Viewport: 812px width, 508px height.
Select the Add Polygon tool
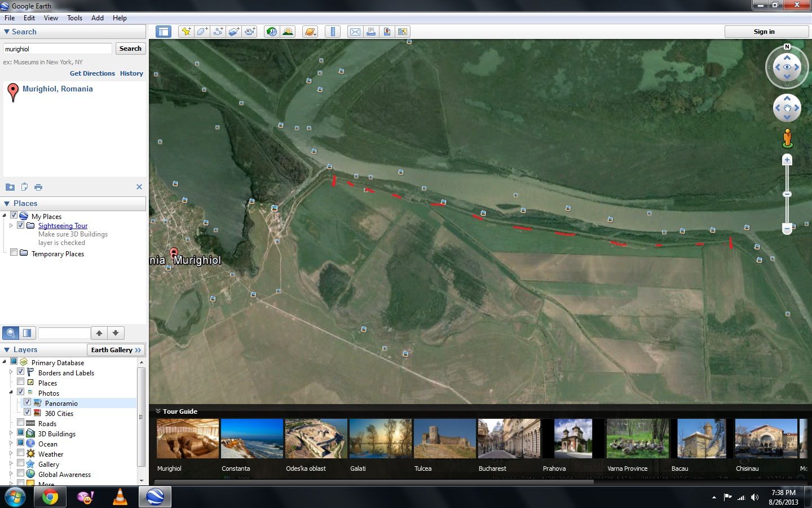(x=202, y=32)
